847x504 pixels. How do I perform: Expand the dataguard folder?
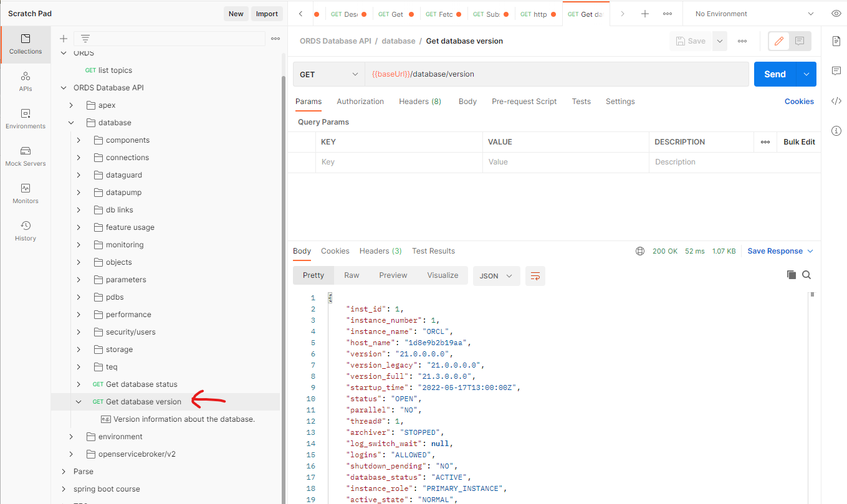coord(79,175)
